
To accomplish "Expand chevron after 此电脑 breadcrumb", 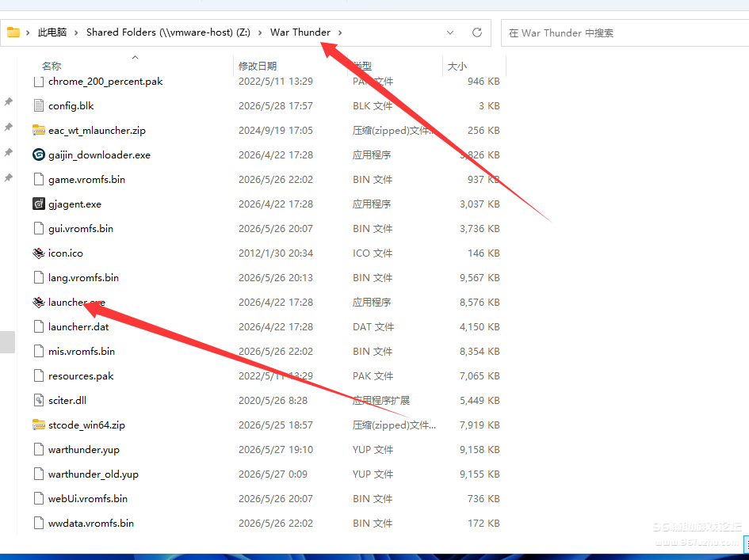I will coord(76,32).
